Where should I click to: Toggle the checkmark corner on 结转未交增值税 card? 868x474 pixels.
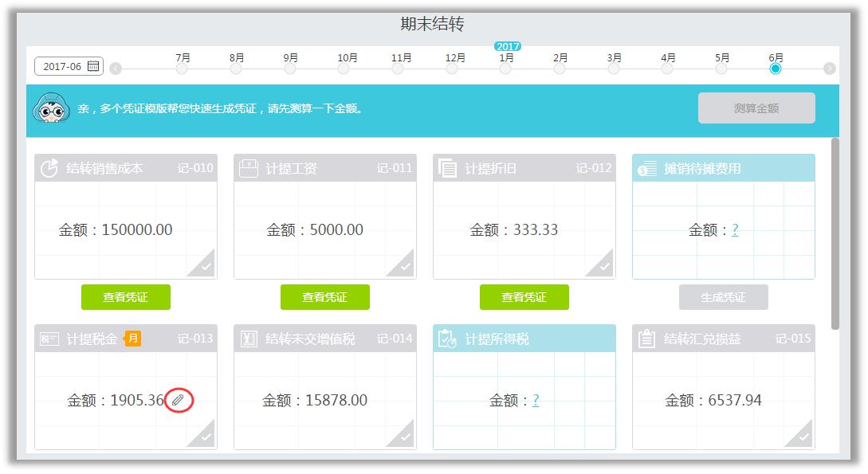coord(406,436)
